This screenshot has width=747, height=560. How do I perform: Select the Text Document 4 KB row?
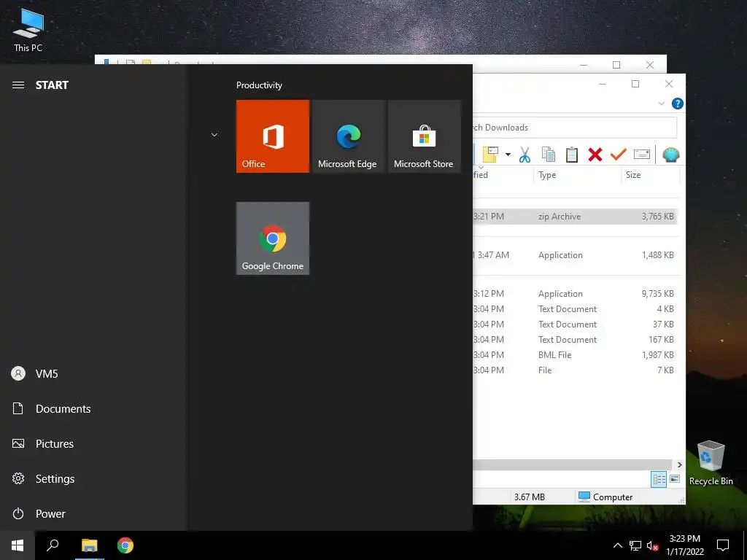(575, 309)
